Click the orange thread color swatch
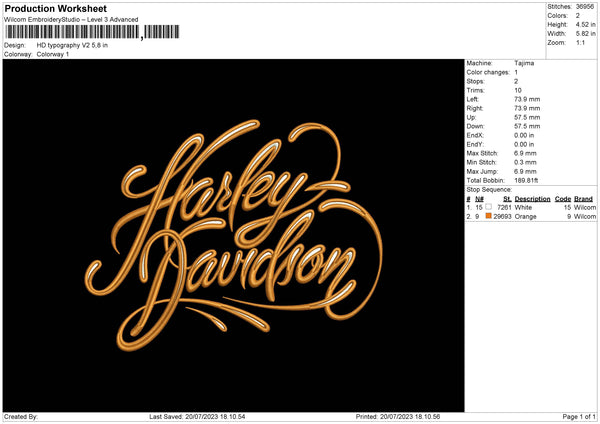600x424 pixels. [x=488, y=216]
